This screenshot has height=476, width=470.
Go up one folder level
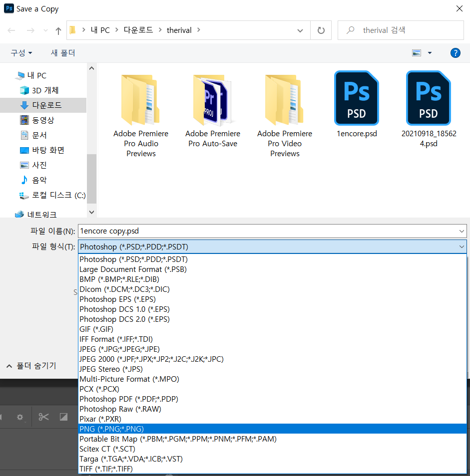[58, 30]
